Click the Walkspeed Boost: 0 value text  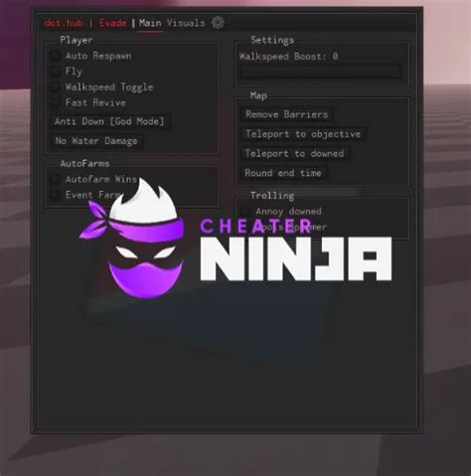[x=288, y=57]
